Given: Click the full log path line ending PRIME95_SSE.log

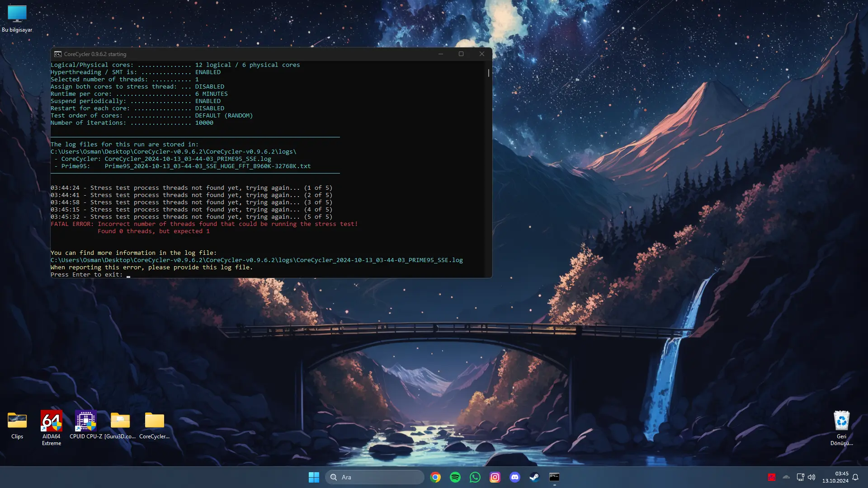Looking at the screenshot, I should [257, 260].
